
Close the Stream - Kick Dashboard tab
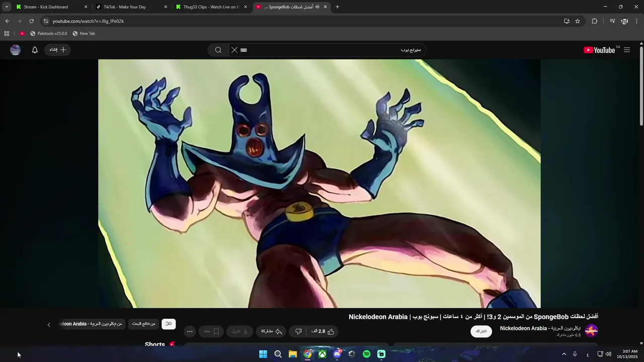tap(86, 7)
